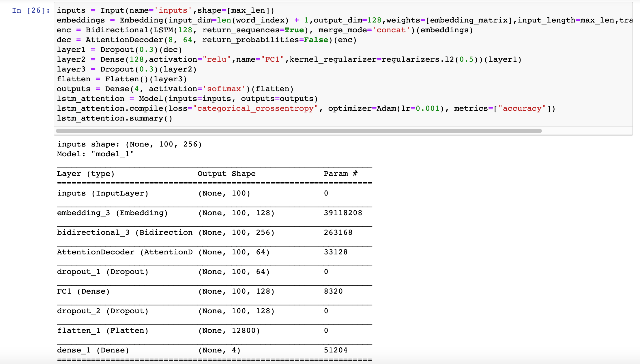
Task: Click the flatten_1 (Flatten) row name
Action: (x=103, y=331)
